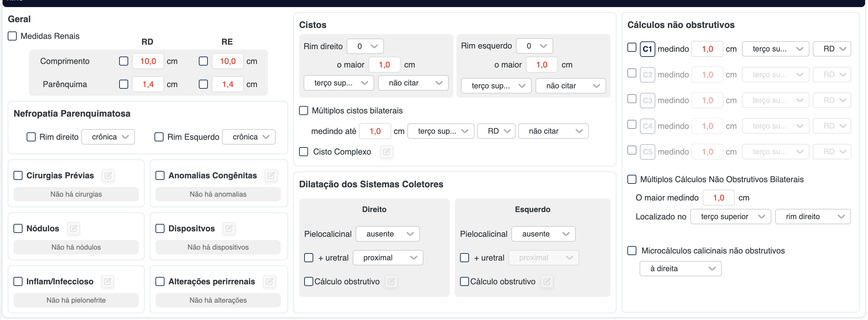Open edit icon for right-side Cálculo obstrutivo
This screenshot has height=320, width=868.
pos(391,281)
